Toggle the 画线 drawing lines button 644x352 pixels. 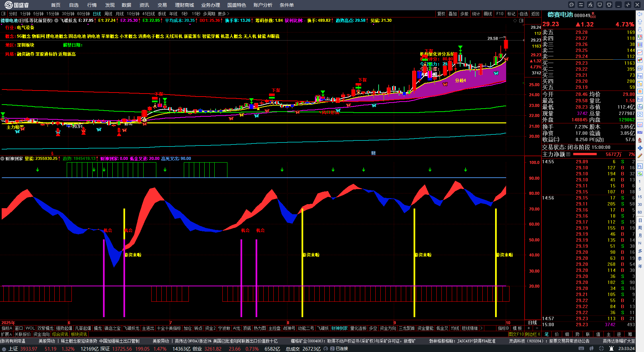tap(488, 14)
